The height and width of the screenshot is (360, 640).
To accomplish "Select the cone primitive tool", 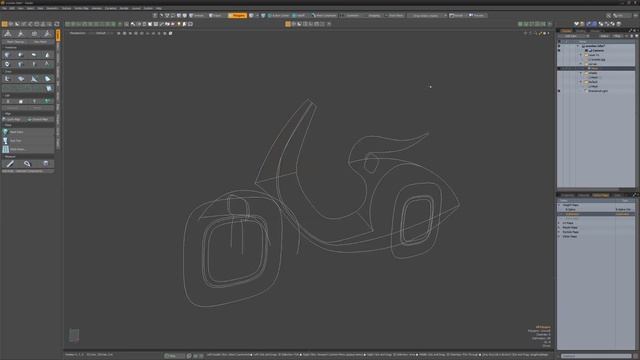I will 47,55.
